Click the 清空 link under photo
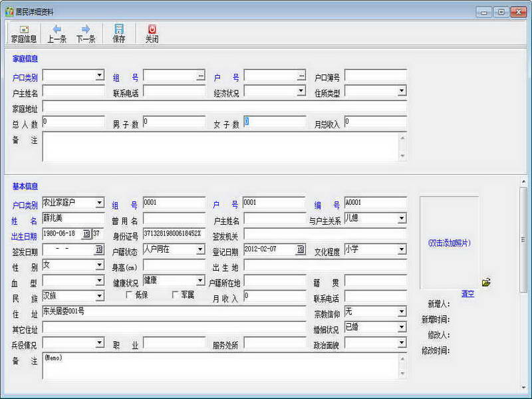This screenshot has width=532, height=399. click(467, 293)
